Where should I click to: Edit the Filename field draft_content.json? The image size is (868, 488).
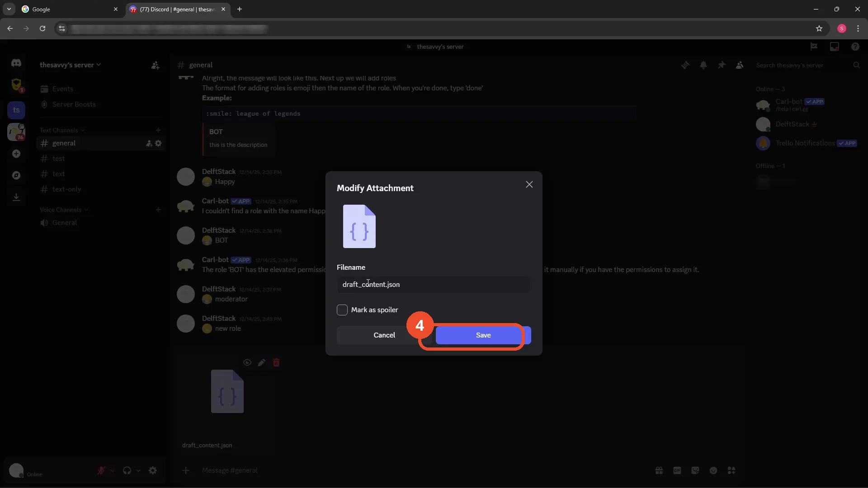click(434, 284)
